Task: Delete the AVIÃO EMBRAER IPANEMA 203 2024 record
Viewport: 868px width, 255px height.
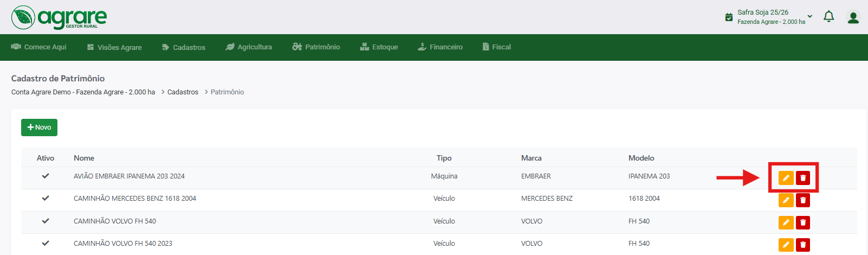Action: [x=803, y=178]
